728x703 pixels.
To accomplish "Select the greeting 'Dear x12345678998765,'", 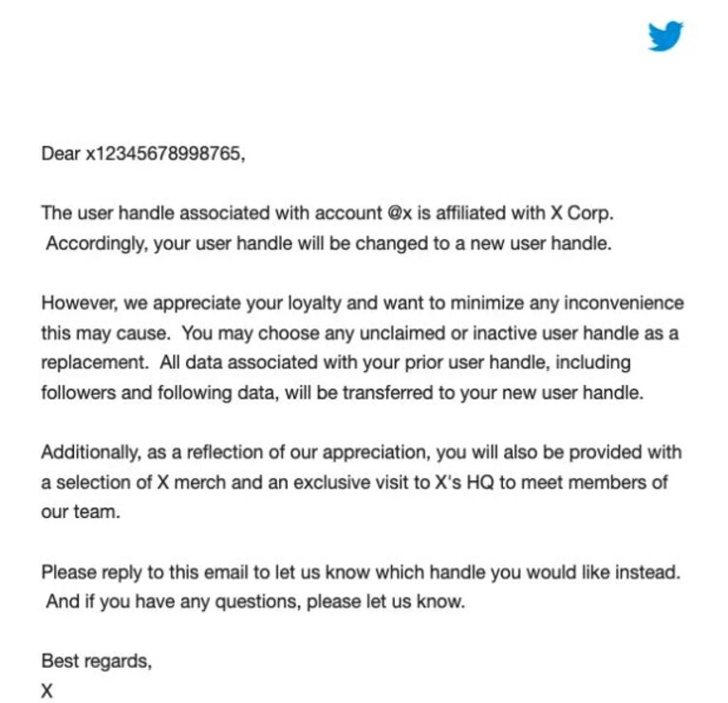I will [x=143, y=154].
